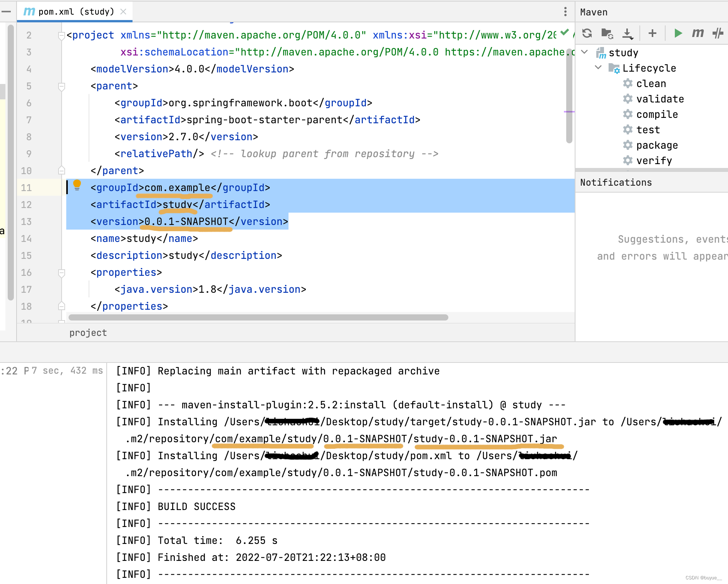Viewport: 728px width, 584px height.
Task: Click the intention lightbulb on line 11
Action: pyautogui.click(x=77, y=185)
